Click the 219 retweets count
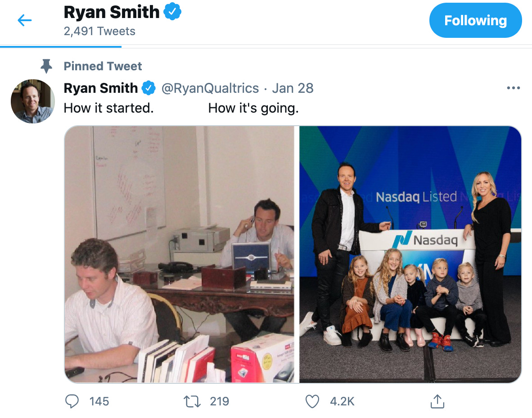The height and width of the screenshot is (418, 532). click(x=220, y=401)
